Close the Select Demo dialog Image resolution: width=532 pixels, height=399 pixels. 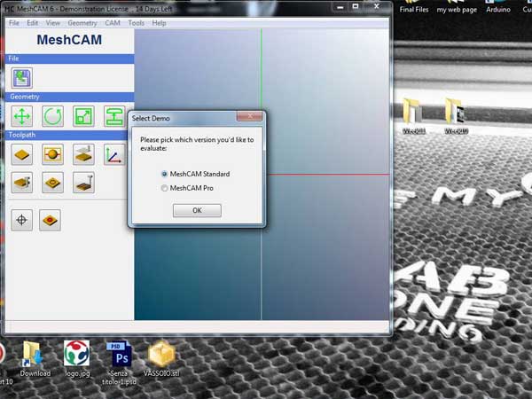tap(249, 116)
